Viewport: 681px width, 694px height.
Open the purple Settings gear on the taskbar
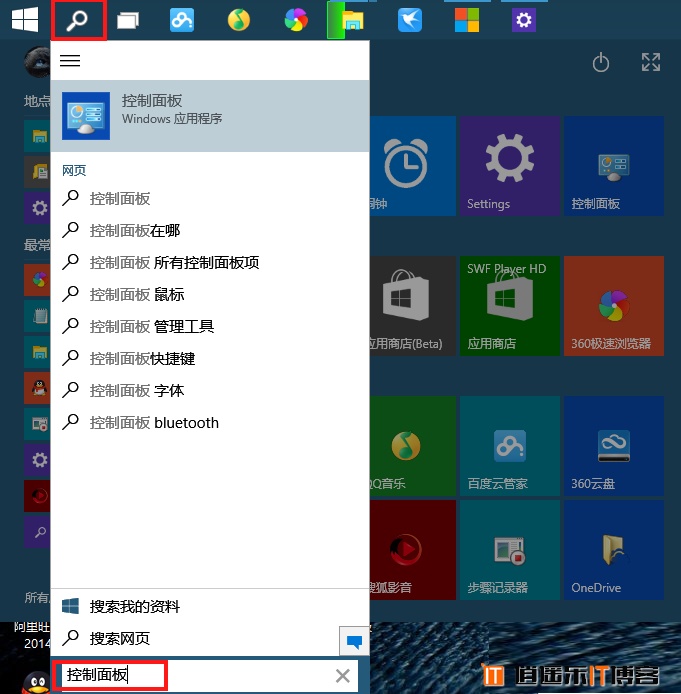pos(524,20)
